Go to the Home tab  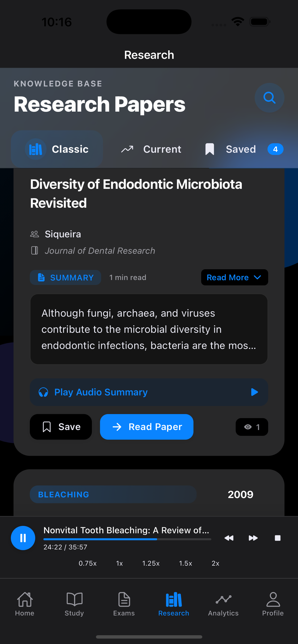pos(24,604)
